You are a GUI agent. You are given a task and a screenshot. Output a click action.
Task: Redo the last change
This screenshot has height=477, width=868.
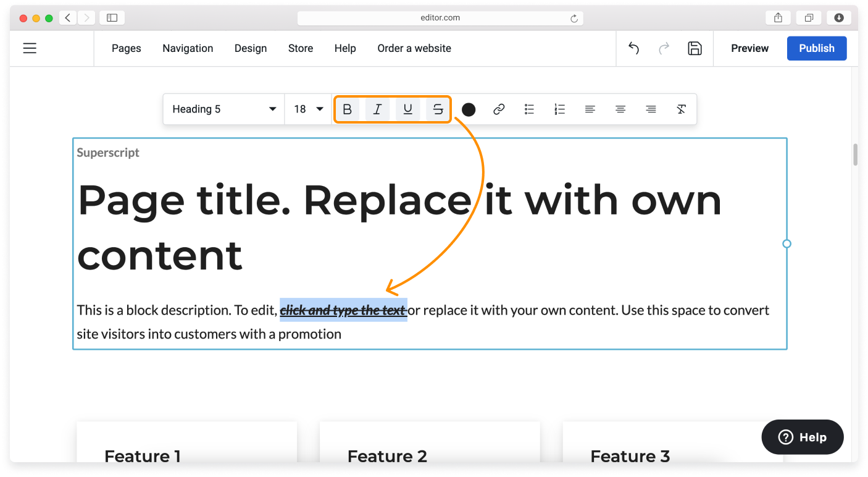pyautogui.click(x=664, y=48)
